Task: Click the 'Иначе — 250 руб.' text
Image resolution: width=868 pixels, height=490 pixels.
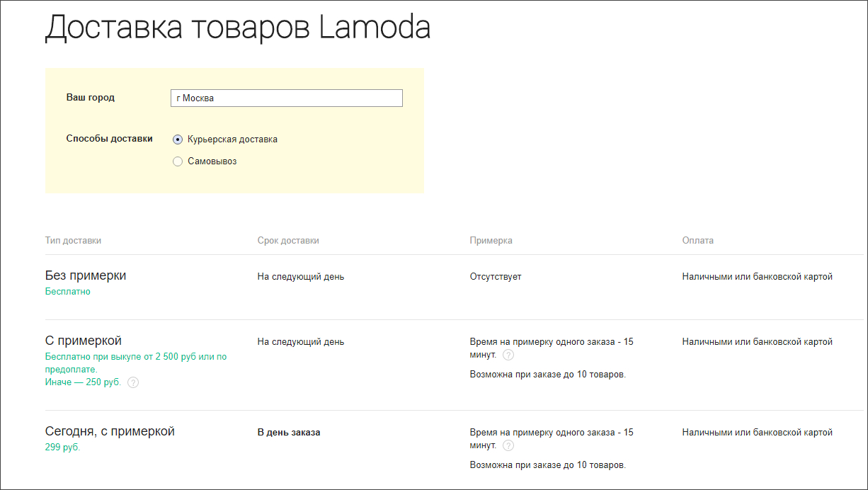Action: [x=84, y=382]
